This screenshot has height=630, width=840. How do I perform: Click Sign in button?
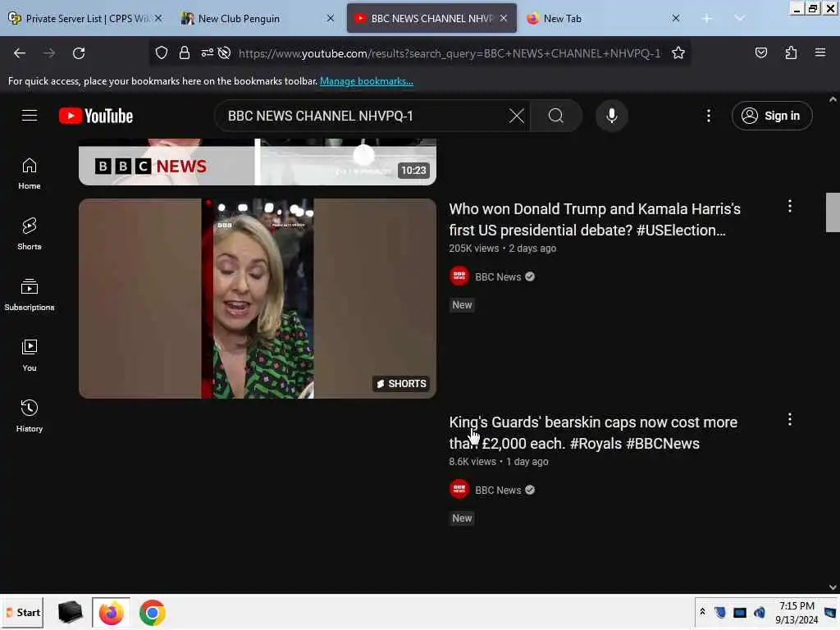click(772, 116)
